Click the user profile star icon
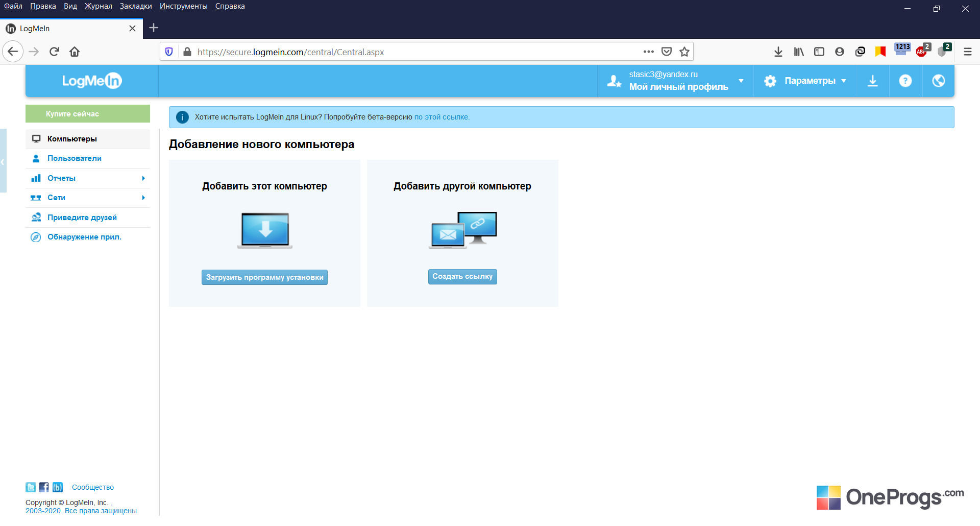 tap(614, 81)
